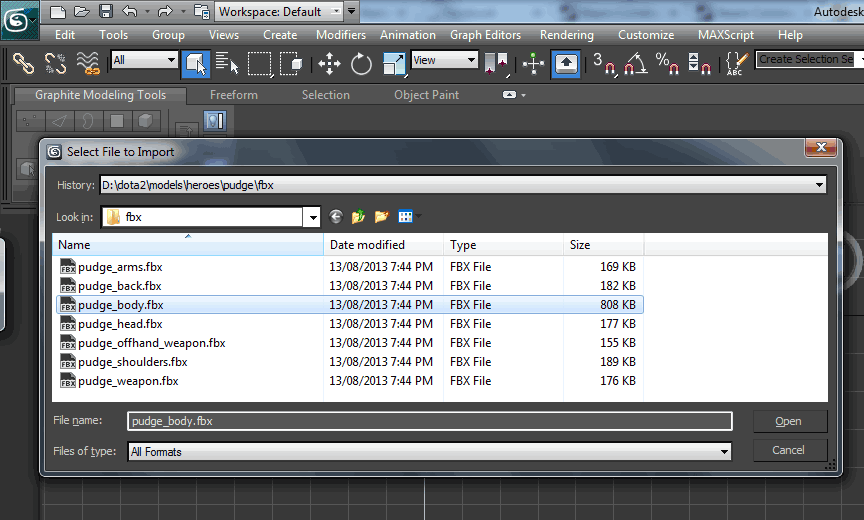Click the disabled Polygon sub-object icon
Screen dimensions: 864x520
pos(117,121)
